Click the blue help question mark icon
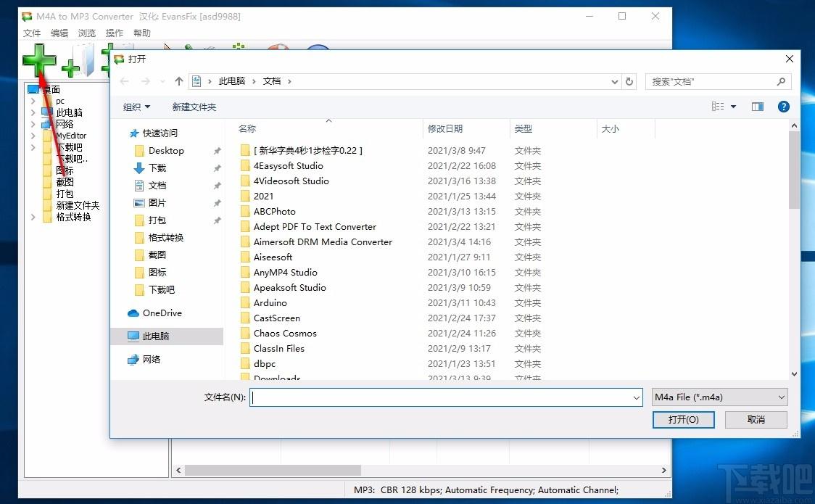 pos(783,107)
